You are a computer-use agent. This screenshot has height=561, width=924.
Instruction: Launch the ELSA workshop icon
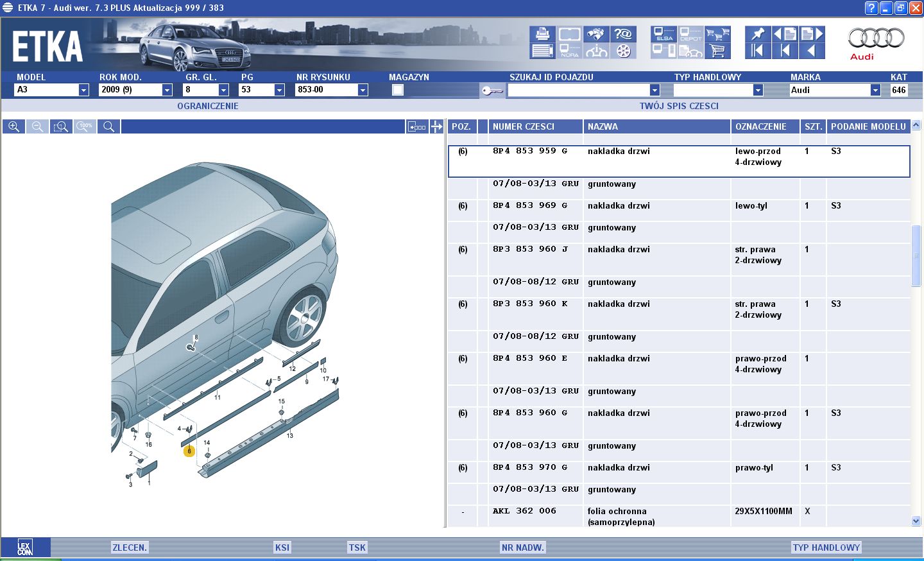click(663, 34)
